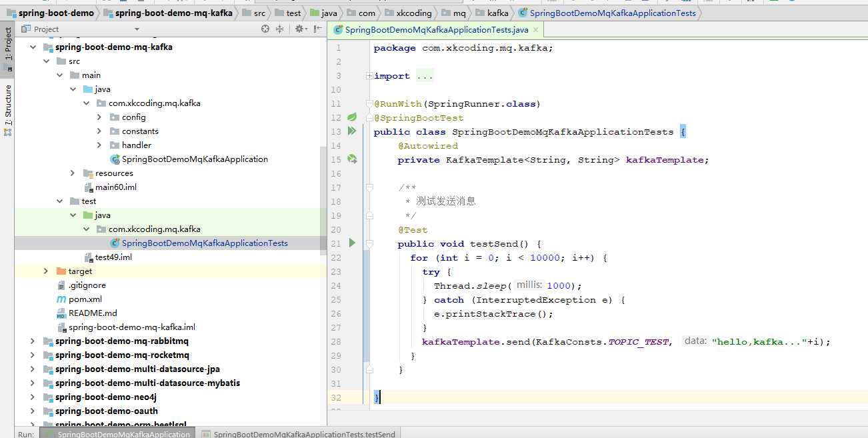This screenshot has width=868, height=438.
Task: Expand the constants package node
Action: (x=99, y=131)
